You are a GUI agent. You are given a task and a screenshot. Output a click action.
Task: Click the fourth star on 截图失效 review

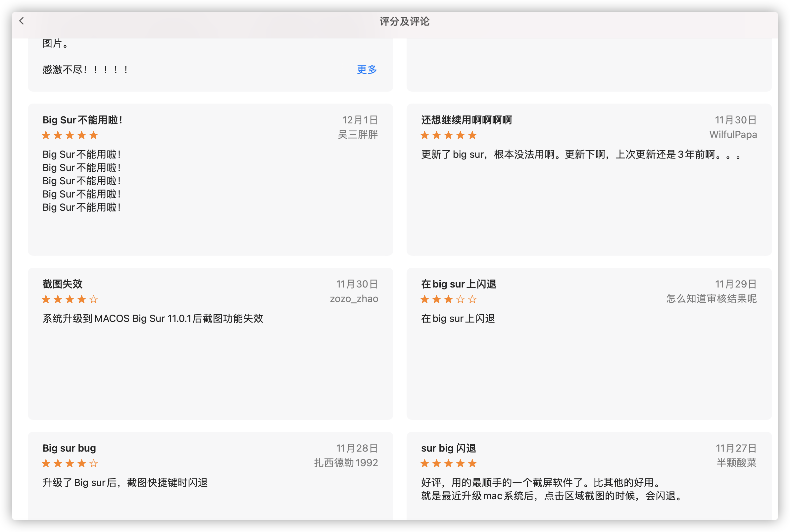(81, 299)
